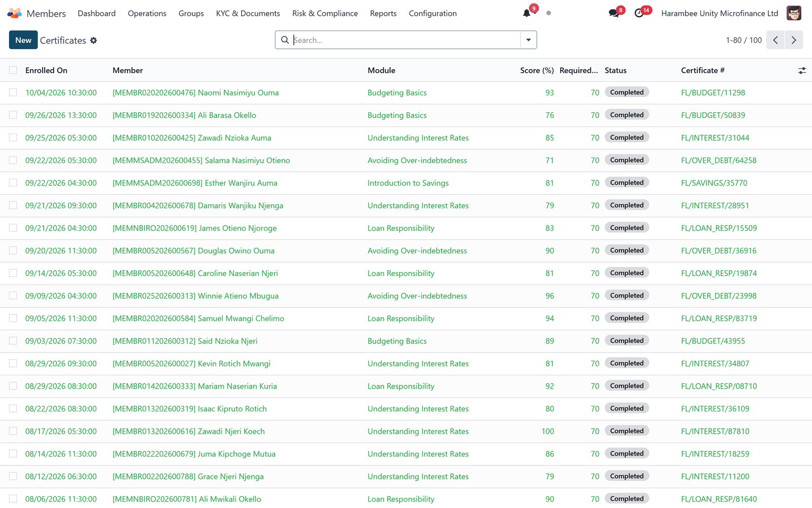This screenshot has width=812, height=508.
Task: Click the New button
Action: pos(23,40)
